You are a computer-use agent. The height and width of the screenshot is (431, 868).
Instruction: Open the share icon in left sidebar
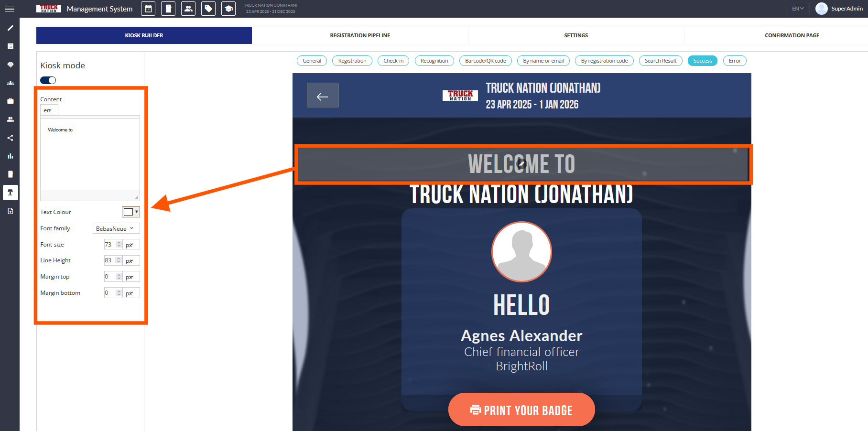tap(10, 138)
